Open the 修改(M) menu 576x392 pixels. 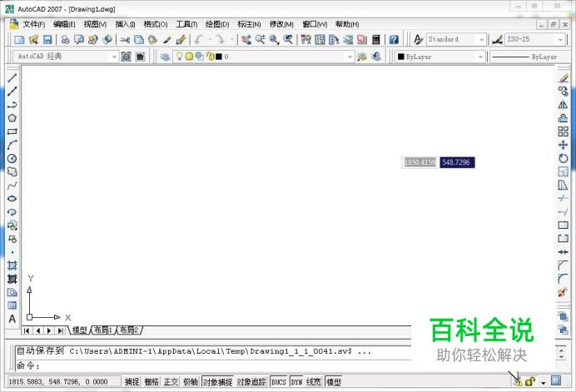(x=281, y=24)
